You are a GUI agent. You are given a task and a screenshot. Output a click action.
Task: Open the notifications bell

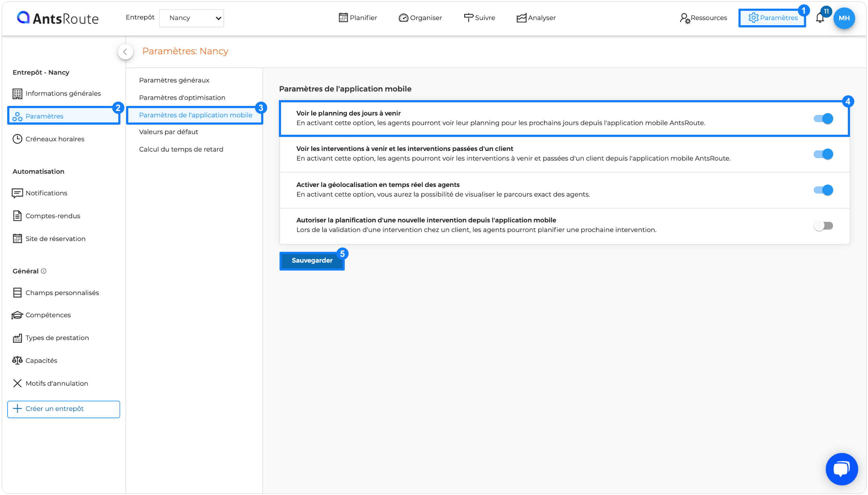(x=820, y=18)
